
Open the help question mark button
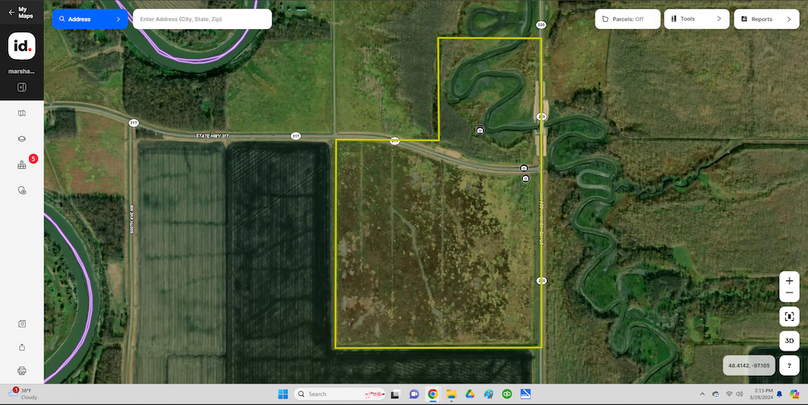pos(790,365)
